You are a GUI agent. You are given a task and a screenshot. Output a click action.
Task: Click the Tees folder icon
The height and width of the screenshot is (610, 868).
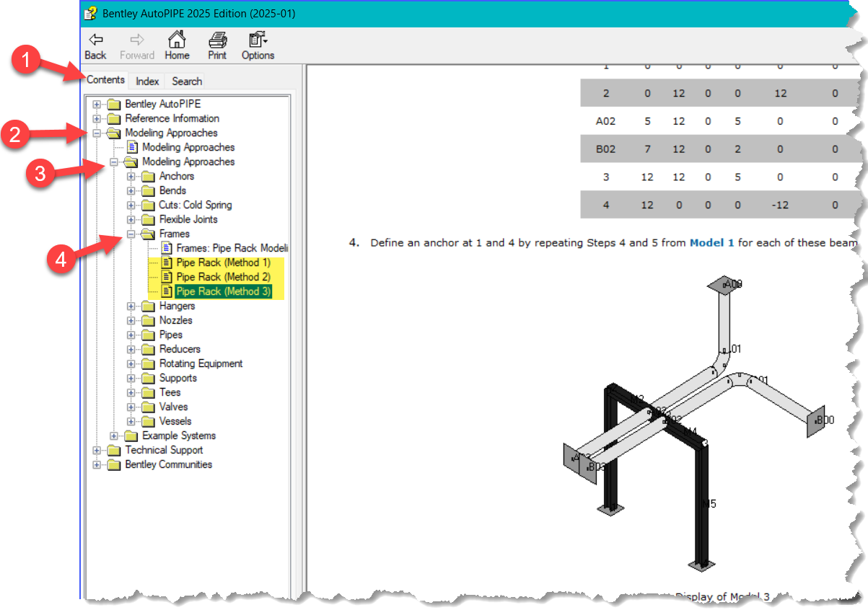(x=148, y=392)
